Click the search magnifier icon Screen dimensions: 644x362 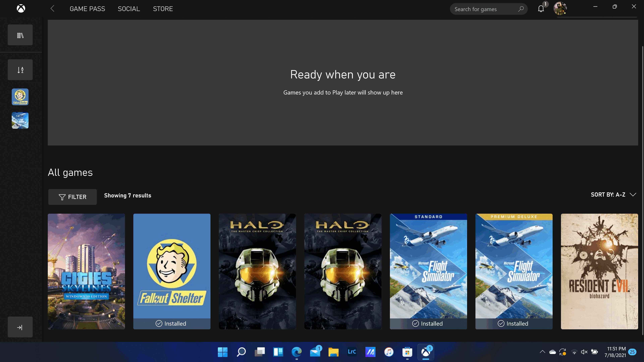521,9
